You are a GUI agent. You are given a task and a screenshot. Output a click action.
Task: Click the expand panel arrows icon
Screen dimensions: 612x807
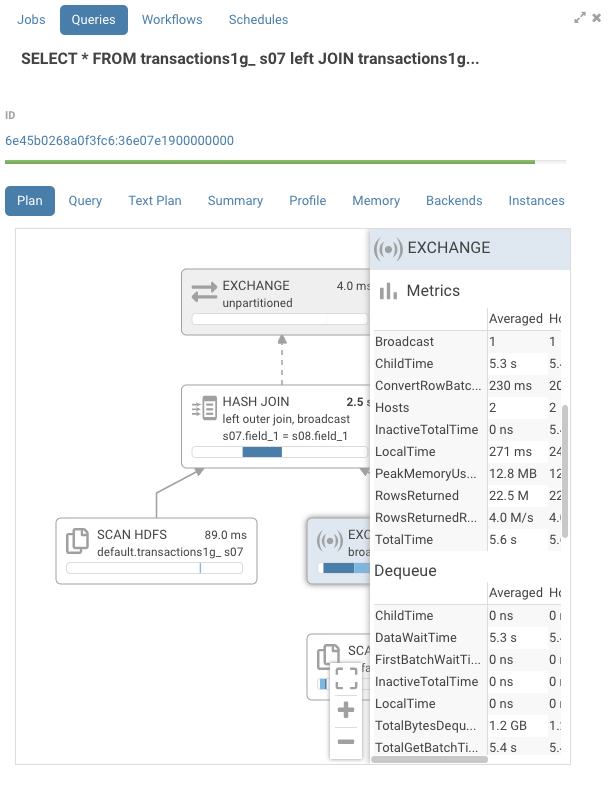pyautogui.click(x=580, y=18)
